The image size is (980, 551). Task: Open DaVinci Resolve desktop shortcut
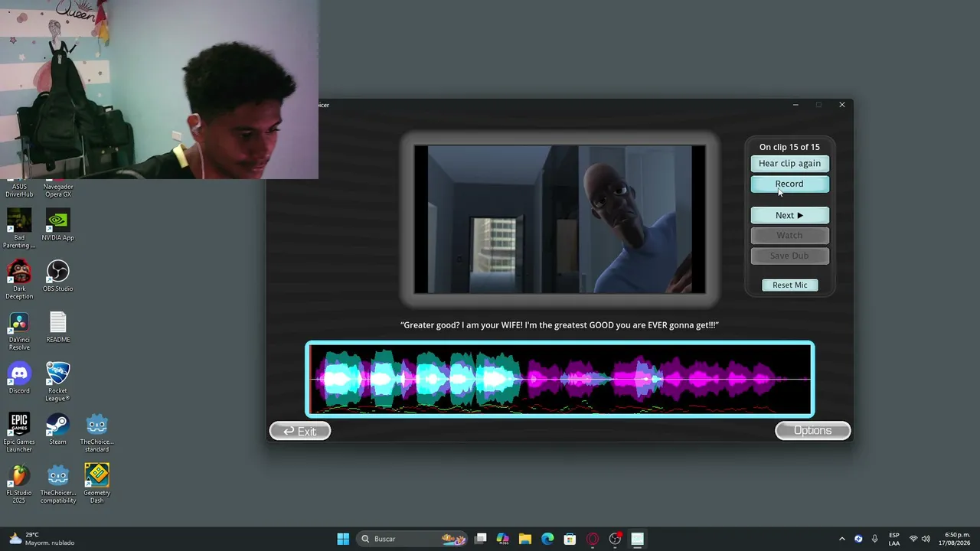point(19,331)
